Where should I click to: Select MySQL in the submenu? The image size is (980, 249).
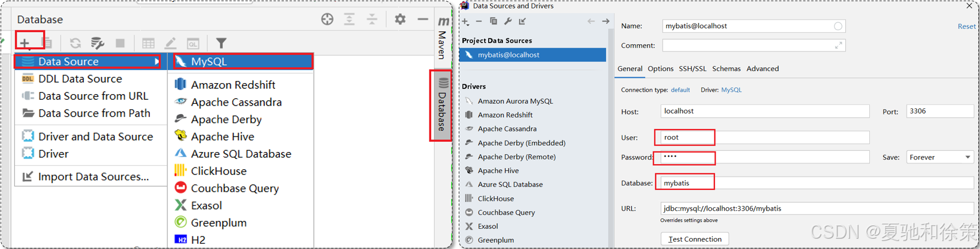tap(241, 61)
